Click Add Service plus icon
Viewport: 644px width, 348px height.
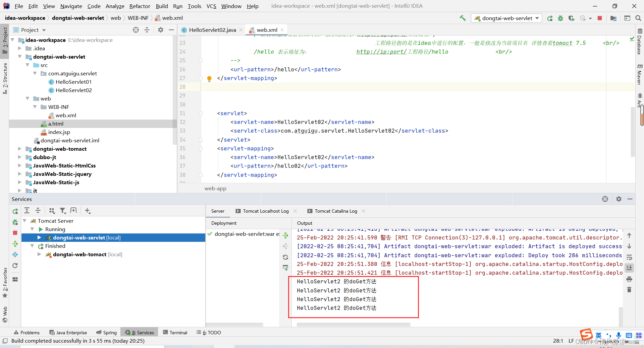point(88,210)
